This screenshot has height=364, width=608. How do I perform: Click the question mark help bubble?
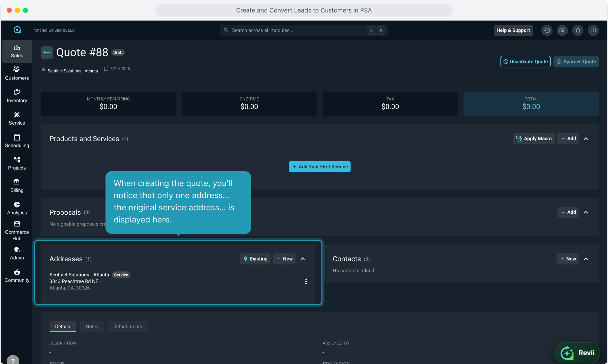pyautogui.click(x=13, y=360)
